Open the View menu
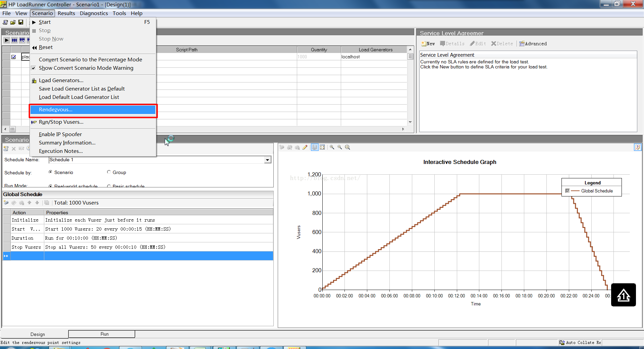This screenshot has width=644, height=349. coord(21,13)
